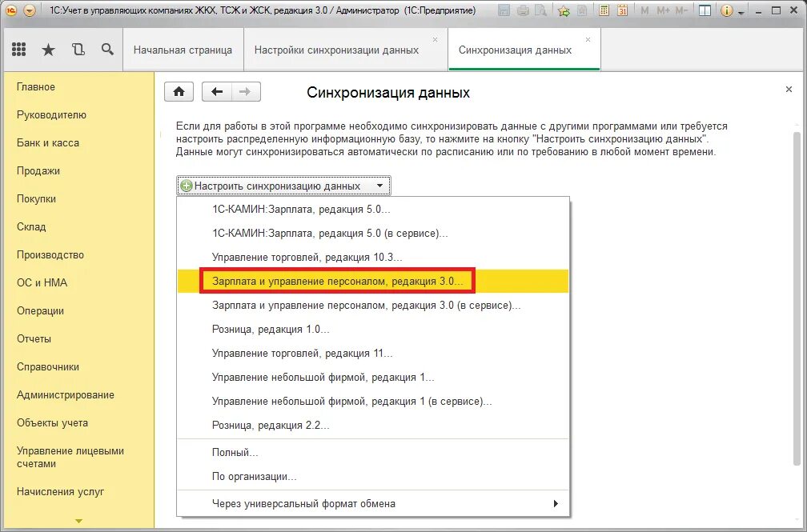
Task: Switch to Начальная страница tab
Action: point(183,50)
